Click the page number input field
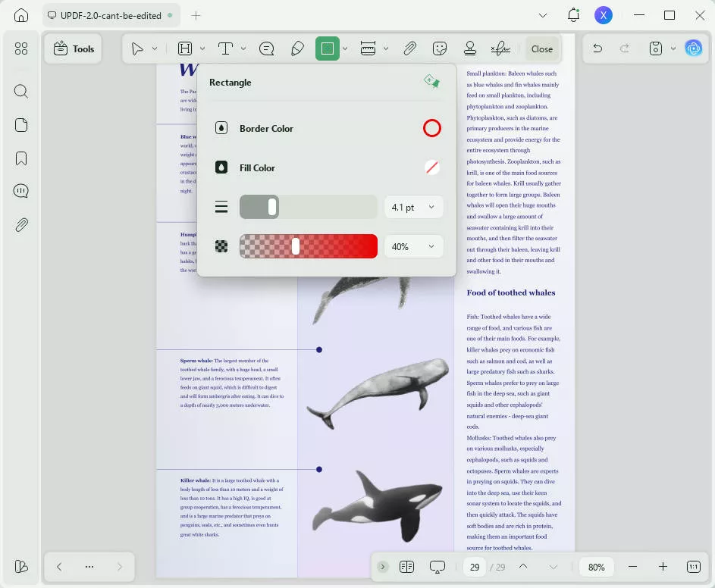Viewport: 715px width, 588px height. pos(475,567)
